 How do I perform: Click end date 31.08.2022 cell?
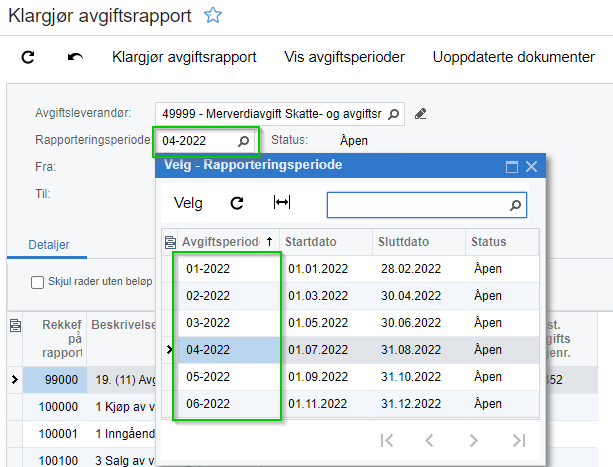419,350
